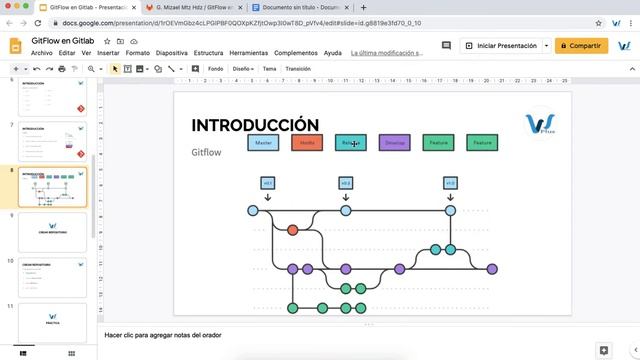Switch to Documento sin título tab
Image resolution: width=640 pixels, height=360 pixels.
(x=300, y=7)
